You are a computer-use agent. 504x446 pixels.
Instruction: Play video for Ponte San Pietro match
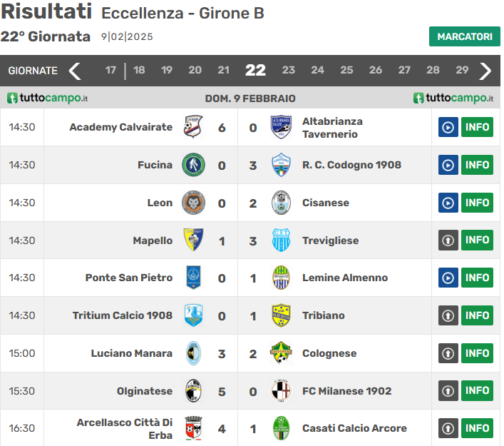click(448, 278)
